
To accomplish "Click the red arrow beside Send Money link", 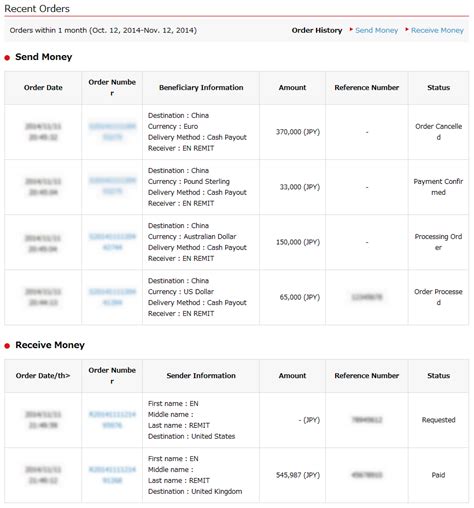I will (351, 29).
